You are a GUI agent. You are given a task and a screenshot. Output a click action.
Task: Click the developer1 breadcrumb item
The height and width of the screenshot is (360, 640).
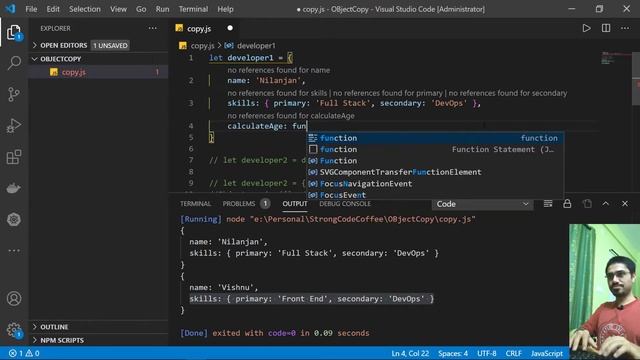256,46
